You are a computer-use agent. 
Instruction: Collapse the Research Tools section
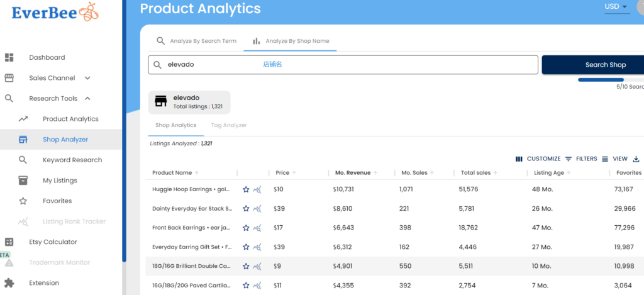click(x=87, y=99)
